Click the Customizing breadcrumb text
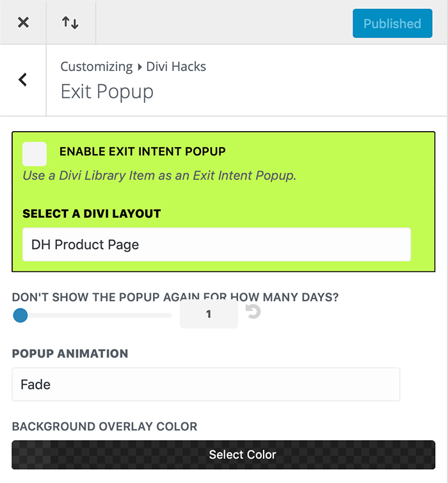 [x=97, y=67]
